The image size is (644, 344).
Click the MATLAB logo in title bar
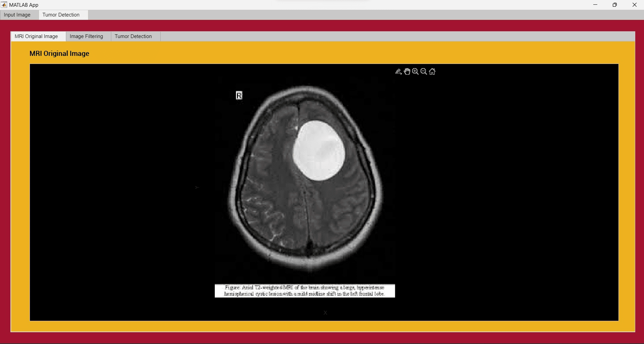4,5
